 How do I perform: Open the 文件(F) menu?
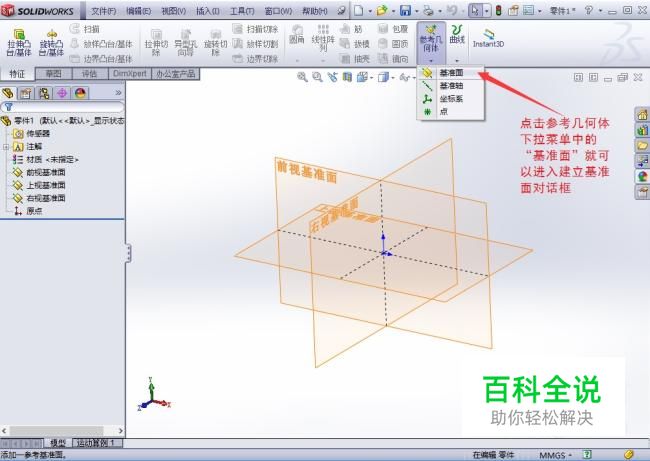[104, 11]
